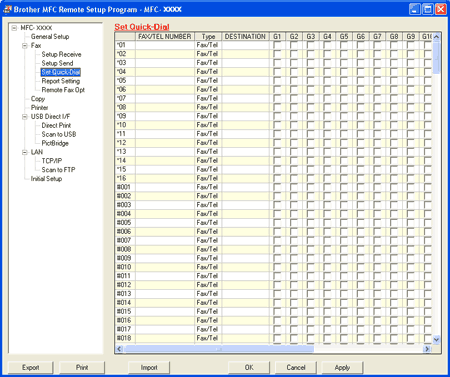450x377 pixels.
Task: Click the Apply button
Action: coord(342,367)
